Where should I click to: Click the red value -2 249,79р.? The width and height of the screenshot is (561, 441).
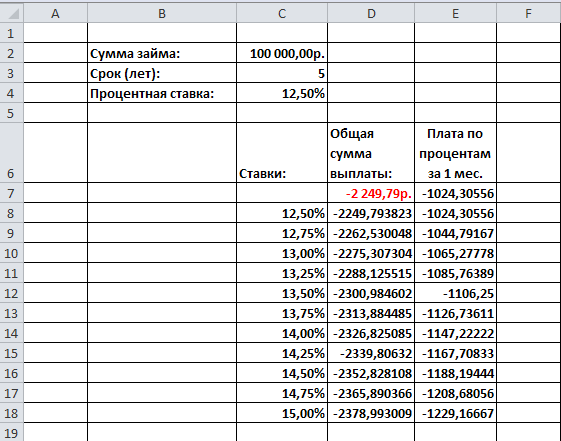pyautogui.click(x=371, y=193)
